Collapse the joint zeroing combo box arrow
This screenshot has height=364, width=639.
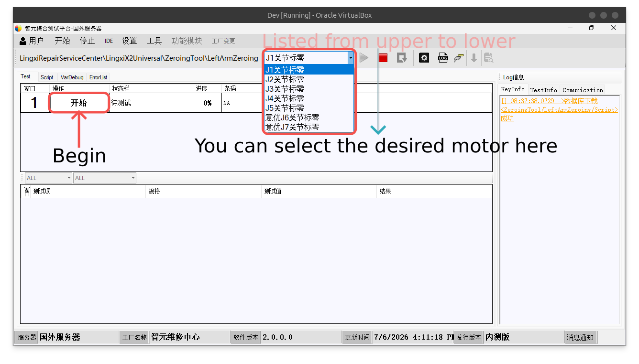click(351, 58)
